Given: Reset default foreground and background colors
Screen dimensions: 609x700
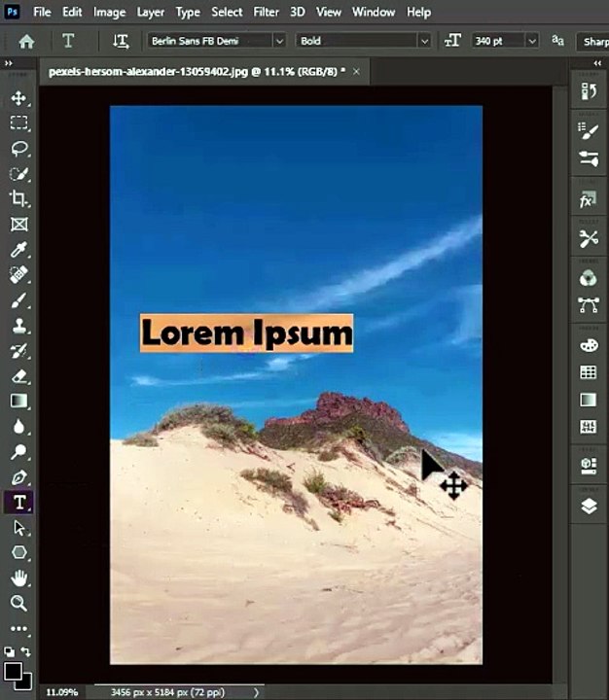Looking at the screenshot, I should click(x=9, y=651).
